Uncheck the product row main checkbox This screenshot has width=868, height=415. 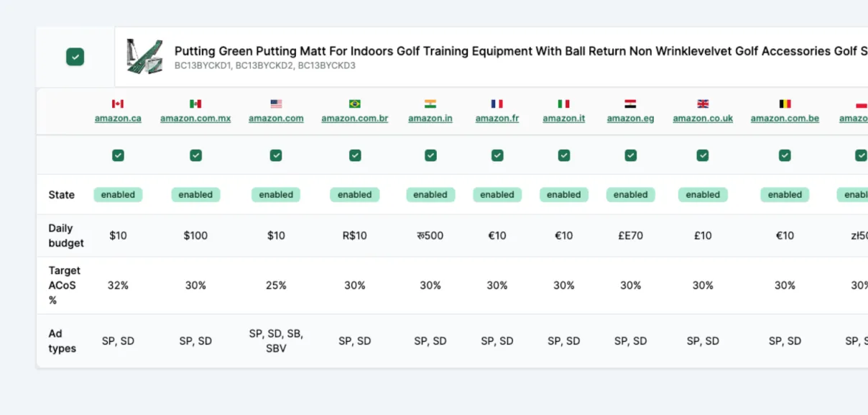[x=75, y=57]
